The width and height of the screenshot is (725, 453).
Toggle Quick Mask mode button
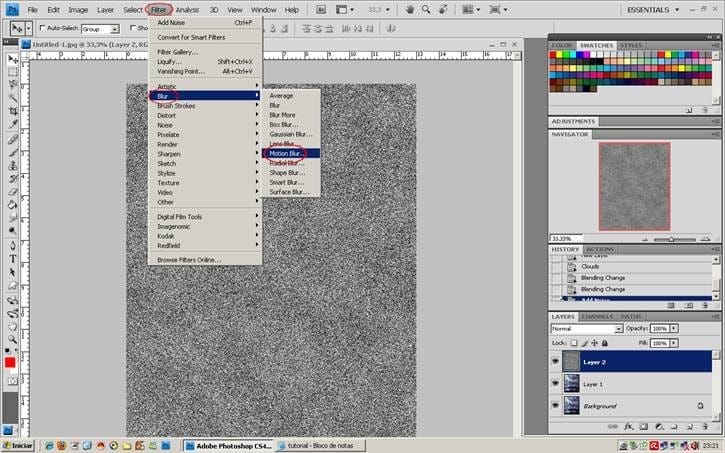pos(12,381)
